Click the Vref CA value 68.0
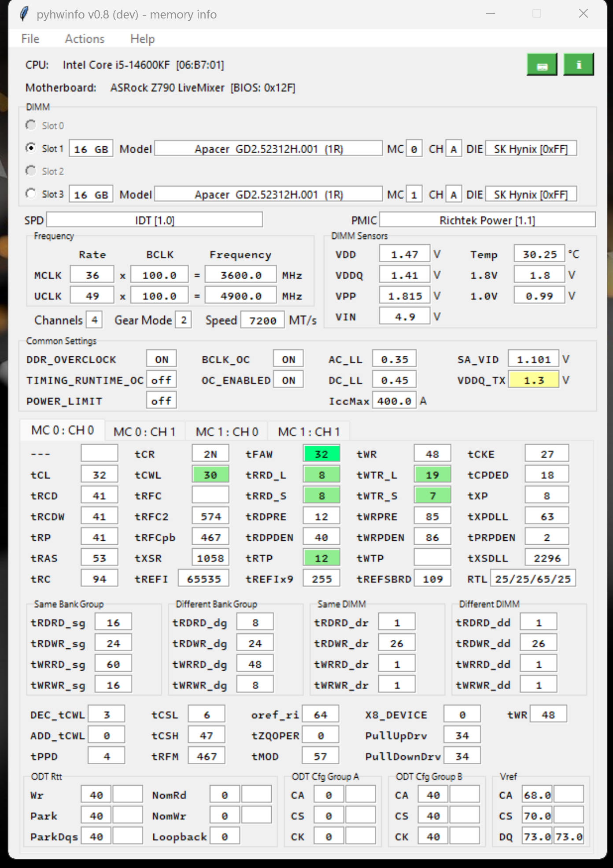Image resolution: width=613 pixels, height=868 pixels. (x=537, y=795)
